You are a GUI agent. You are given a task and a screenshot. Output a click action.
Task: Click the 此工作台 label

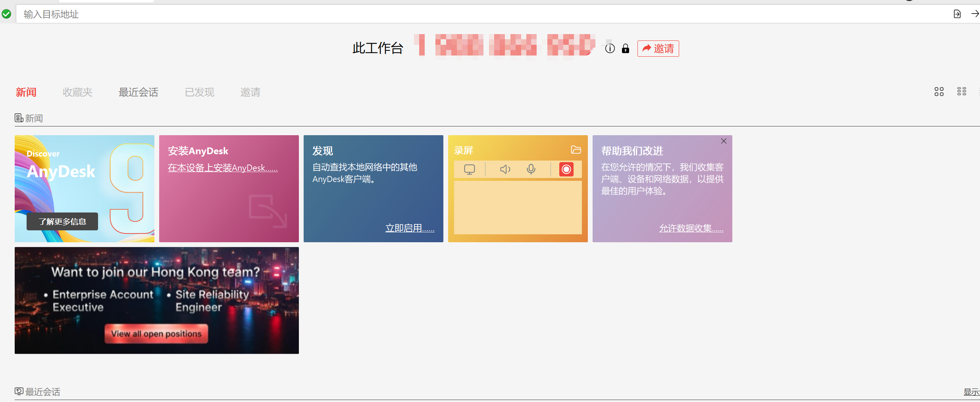[x=378, y=48]
